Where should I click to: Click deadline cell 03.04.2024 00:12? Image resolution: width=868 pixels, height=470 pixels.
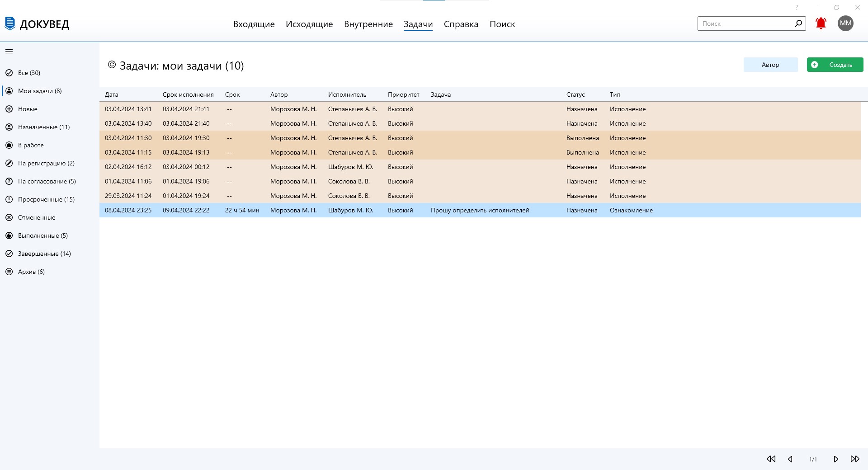click(186, 167)
